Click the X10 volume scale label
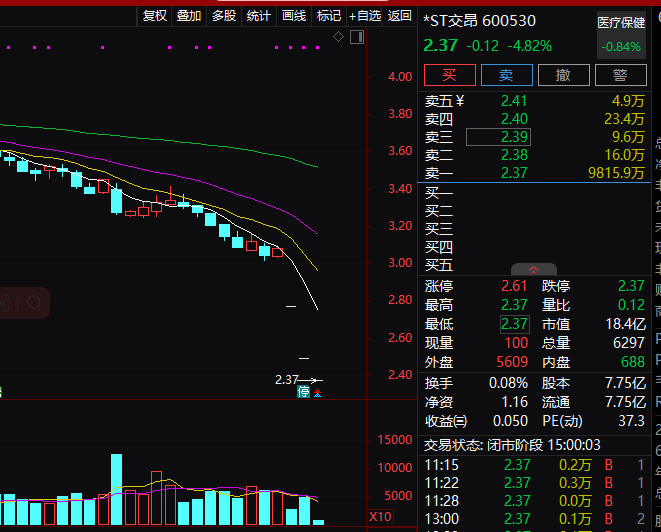Viewport: 661px width, 532px height. (x=380, y=517)
